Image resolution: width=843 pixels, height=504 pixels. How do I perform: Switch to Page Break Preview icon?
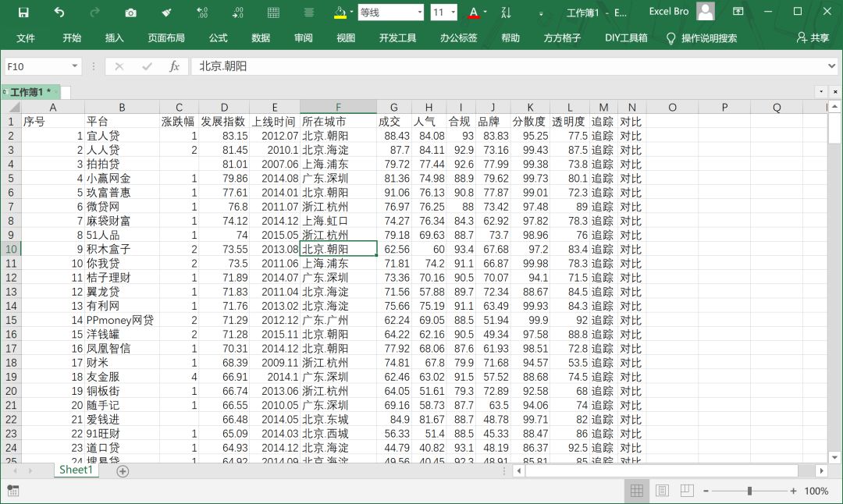point(687,491)
